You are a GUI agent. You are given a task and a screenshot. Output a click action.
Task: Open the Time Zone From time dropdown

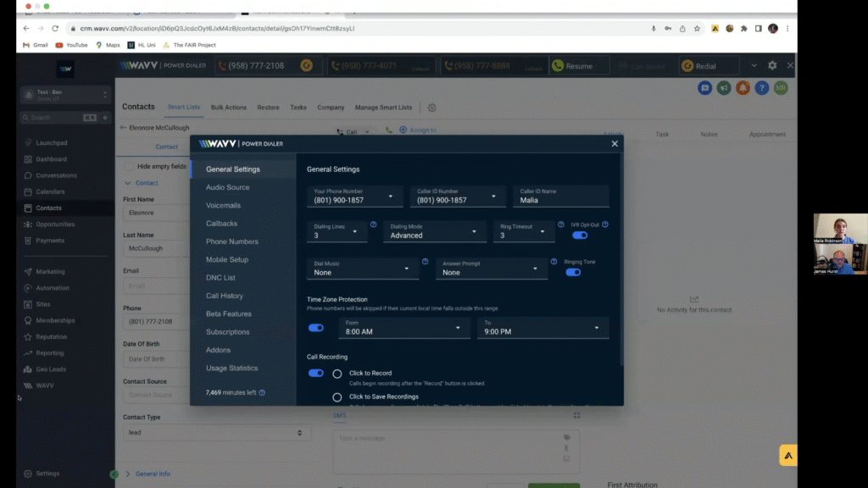pyautogui.click(x=403, y=328)
